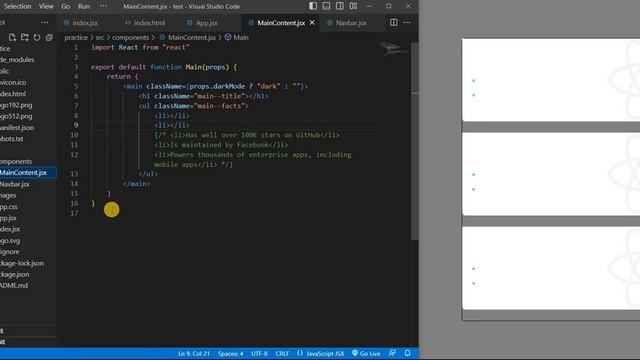640x360 pixels.
Task: Expand the components folder in Explorer
Action: (28, 162)
